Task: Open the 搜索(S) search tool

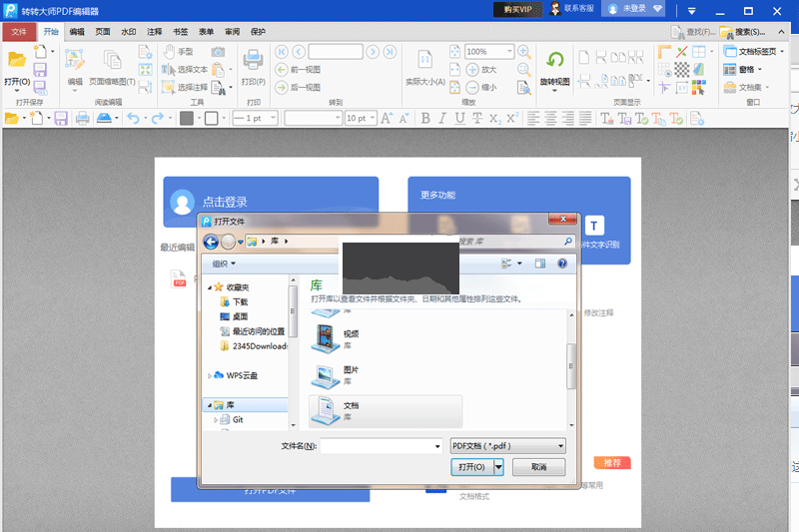Action: [742, 32]
